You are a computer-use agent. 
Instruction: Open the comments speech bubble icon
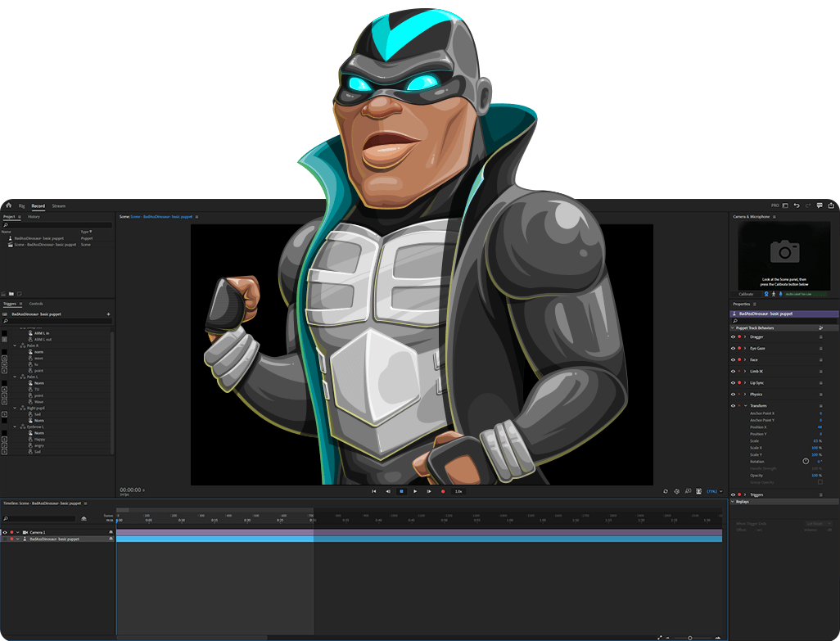[820, 205]
